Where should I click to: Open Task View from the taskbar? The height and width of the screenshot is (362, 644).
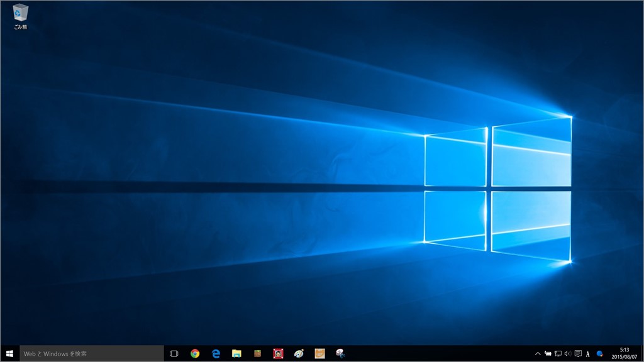click(x=174, y=354)
